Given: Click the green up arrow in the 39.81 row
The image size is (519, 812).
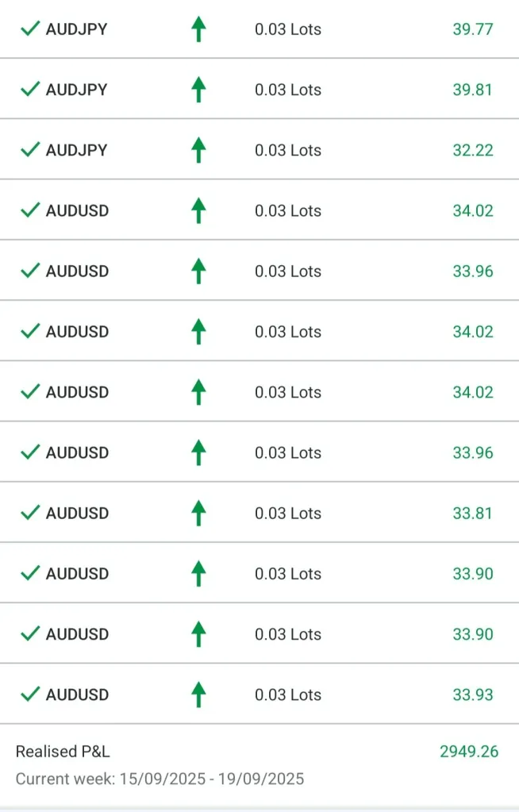Looking at the screenshot, I should coord(198,90).
